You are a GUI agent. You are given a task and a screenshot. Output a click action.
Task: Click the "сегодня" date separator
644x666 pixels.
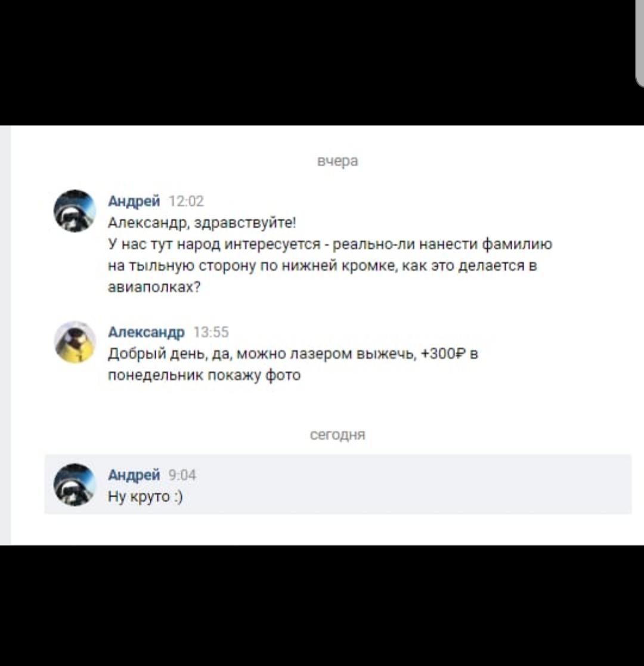click(x=338, y=435)
